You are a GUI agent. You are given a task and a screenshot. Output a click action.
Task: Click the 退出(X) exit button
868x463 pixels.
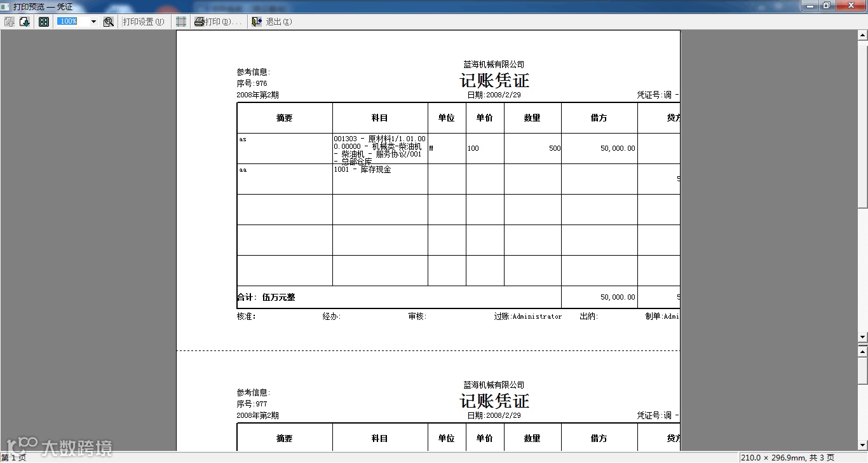pos(272,22)
